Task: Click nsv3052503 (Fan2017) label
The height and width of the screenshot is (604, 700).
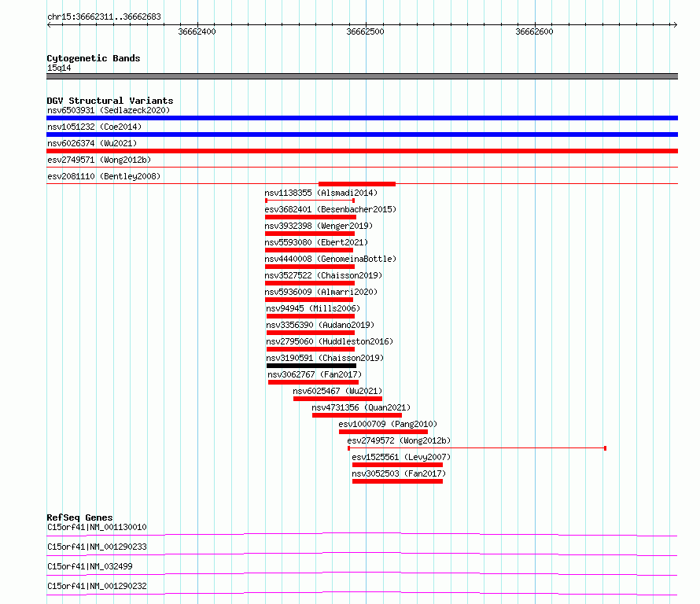Action: (x=399, y=473)
